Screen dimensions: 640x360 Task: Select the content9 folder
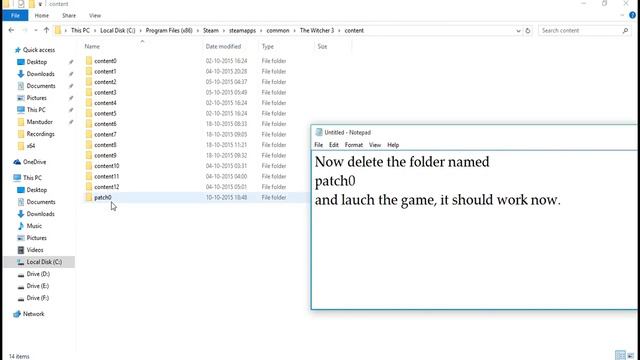pyautogui.click(x=105, y=156)
